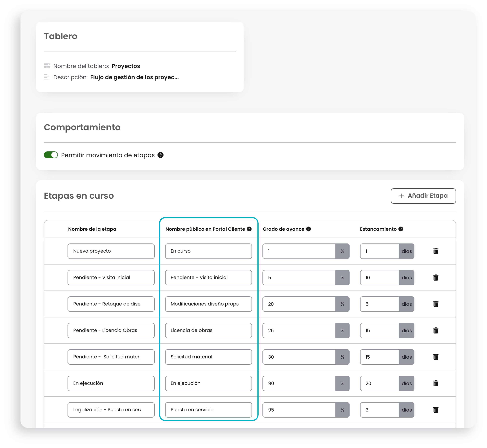The image size is (487, 448).
Task: Open help icon for Nombre público en Portal Cliente
Action: 249,229
